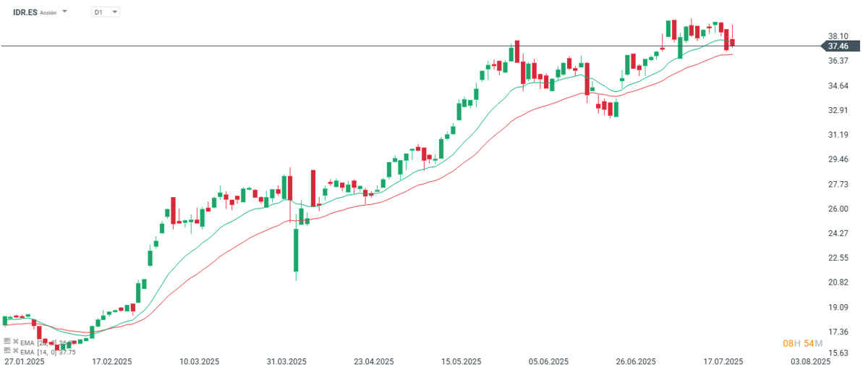This screenshot has width=868, height=373.
Task: Click the 03.08.2025 time axis label
Action: tap(809, 361)
